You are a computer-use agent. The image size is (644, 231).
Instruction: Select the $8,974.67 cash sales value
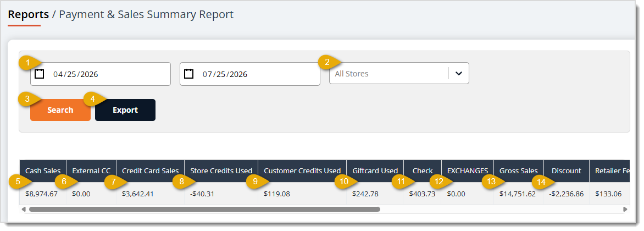click(41, 194)
